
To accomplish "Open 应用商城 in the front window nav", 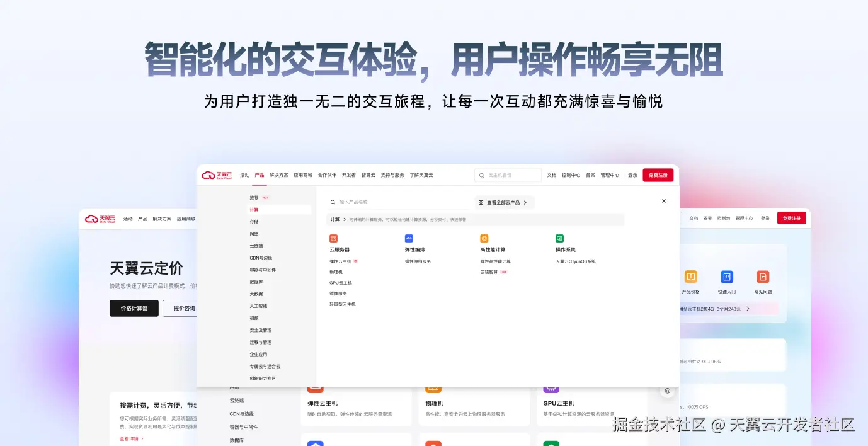I will click(x=303, y=175).
